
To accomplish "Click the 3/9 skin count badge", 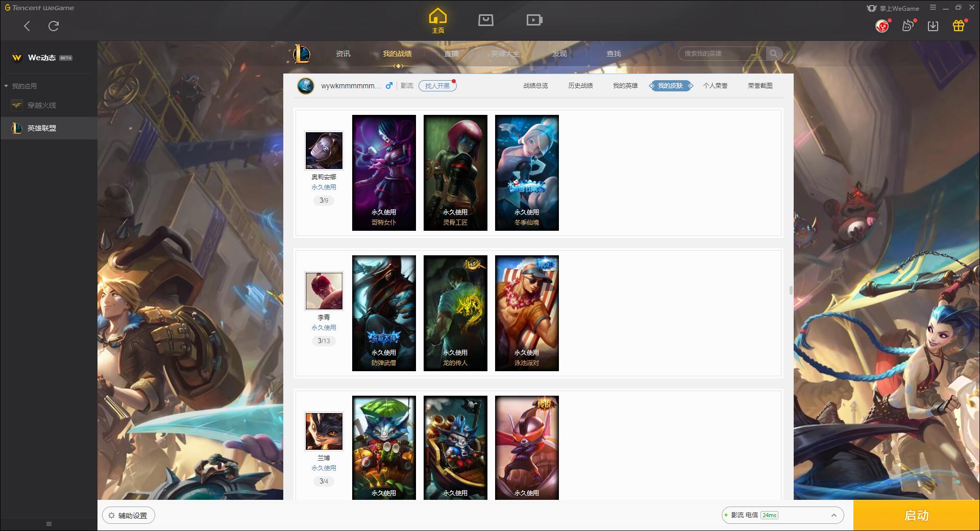I will (x=324, y=201).
